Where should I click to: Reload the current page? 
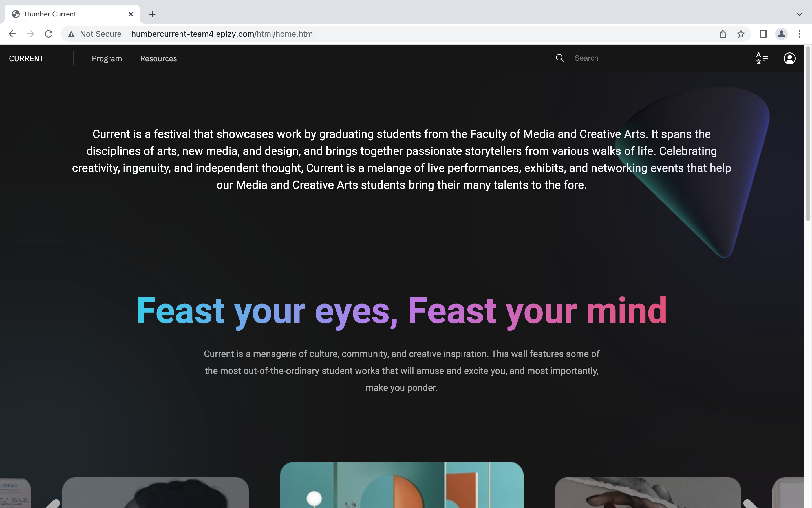(x=49, y=34)
